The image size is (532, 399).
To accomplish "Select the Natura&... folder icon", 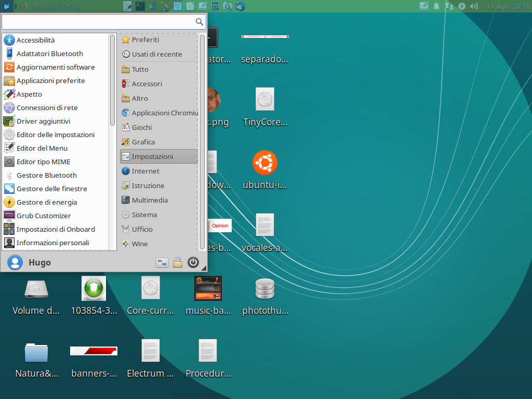I will (x=36, y=359).
